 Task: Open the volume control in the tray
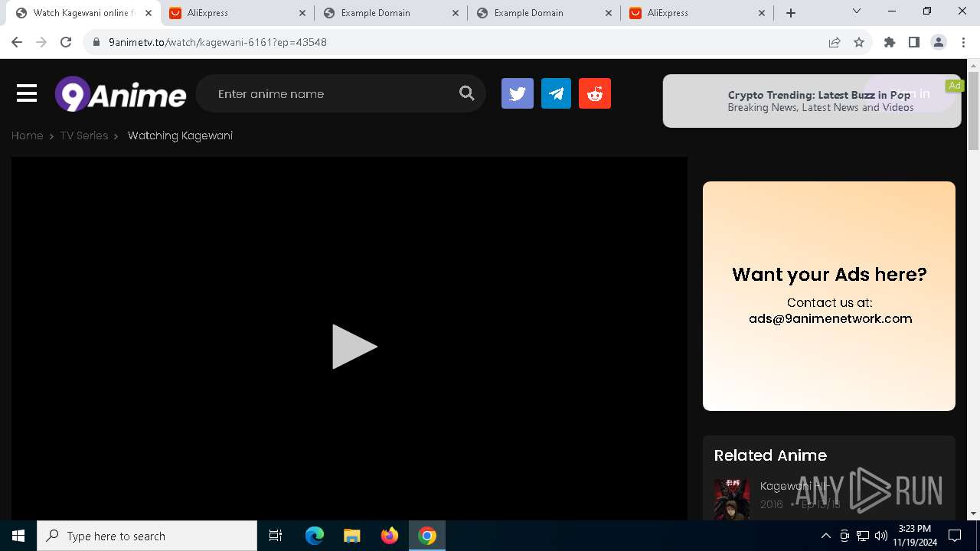[x=880, y=536]
